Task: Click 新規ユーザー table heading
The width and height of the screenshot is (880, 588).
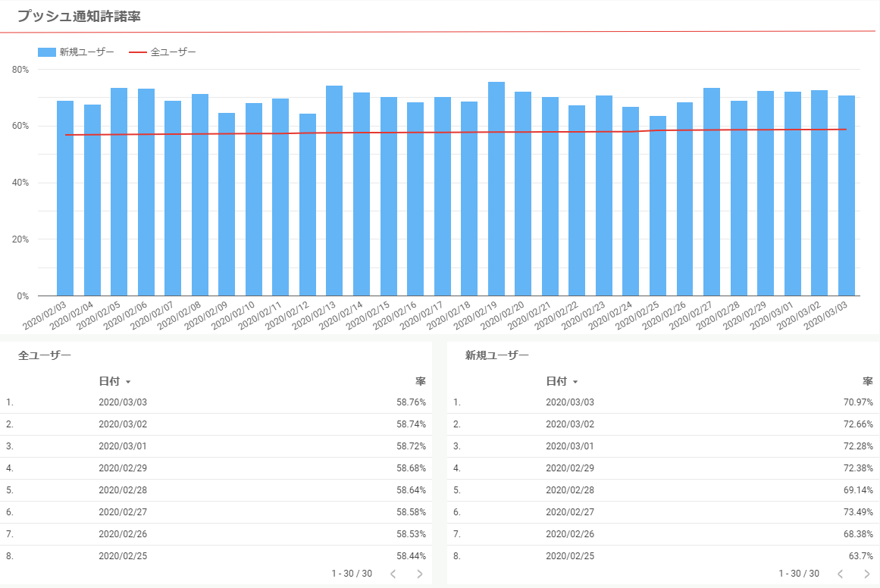Action: pos(497,355)
